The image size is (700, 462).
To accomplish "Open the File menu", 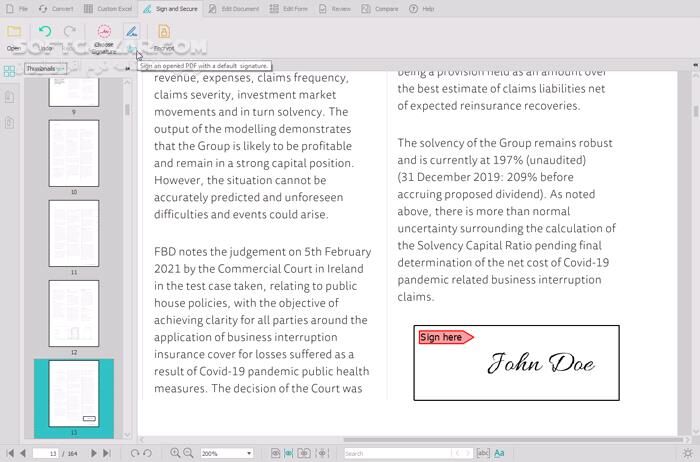I will [17, 8].
